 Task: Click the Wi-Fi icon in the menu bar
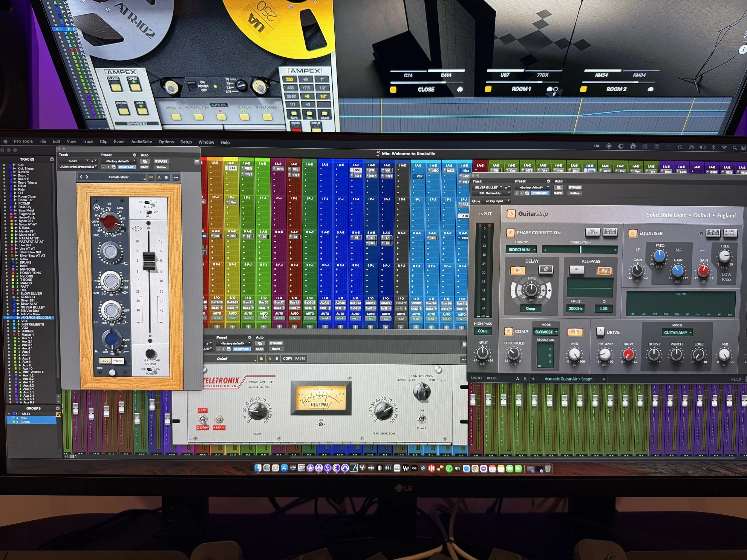[724, 147]
